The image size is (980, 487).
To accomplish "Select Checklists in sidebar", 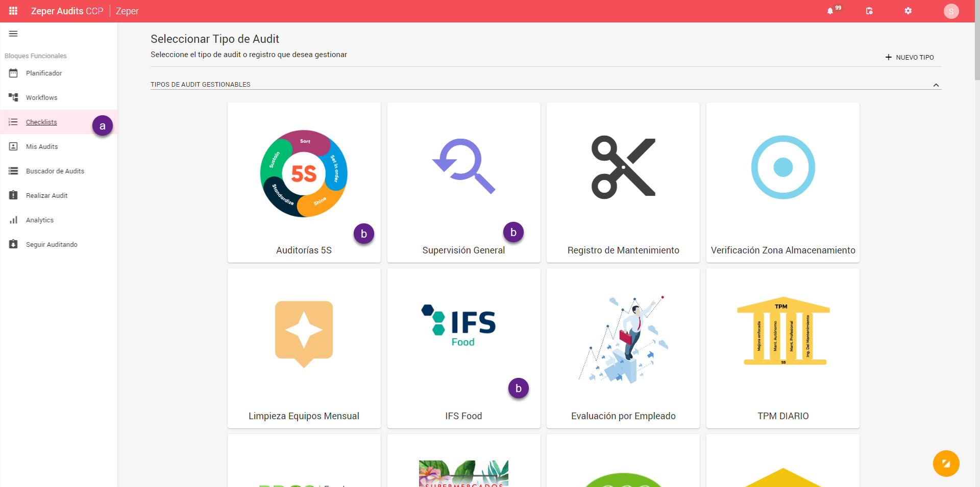I will tap(59, 122).
